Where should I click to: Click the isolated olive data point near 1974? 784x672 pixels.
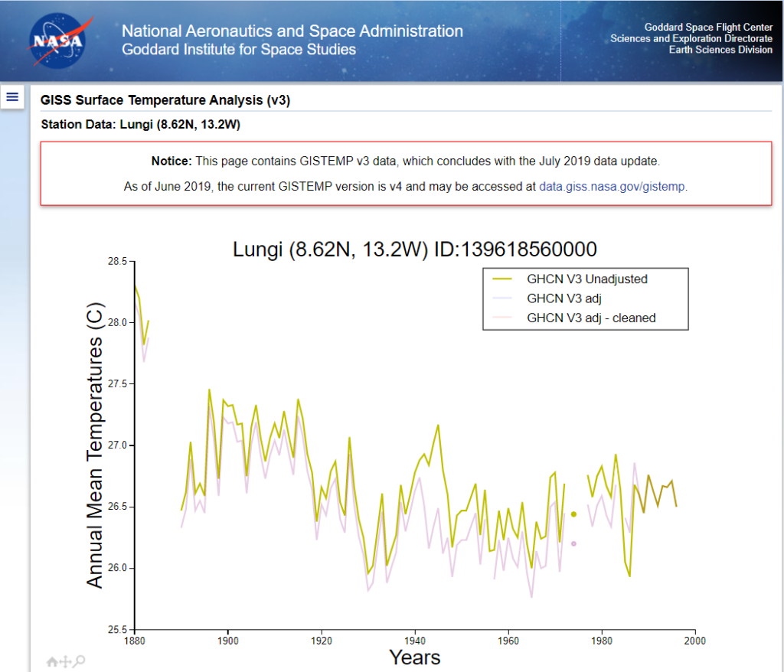point(573,514)
